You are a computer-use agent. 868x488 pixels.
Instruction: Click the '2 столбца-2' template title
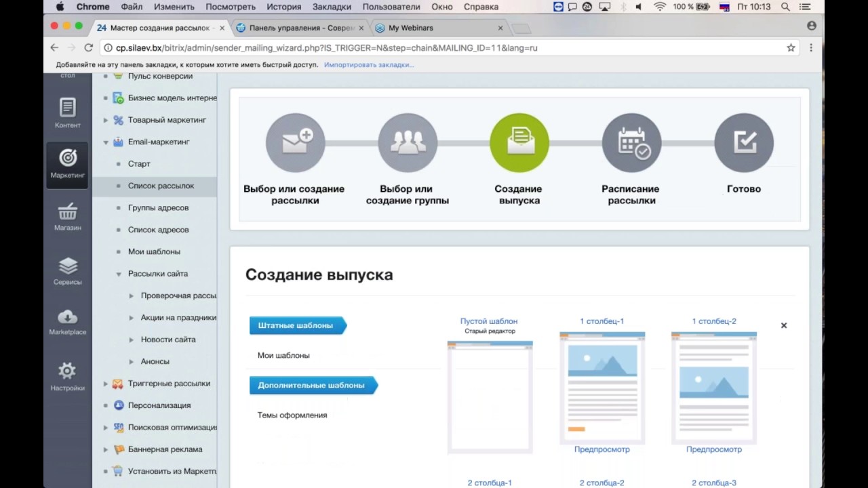click(x=602, y=483)
